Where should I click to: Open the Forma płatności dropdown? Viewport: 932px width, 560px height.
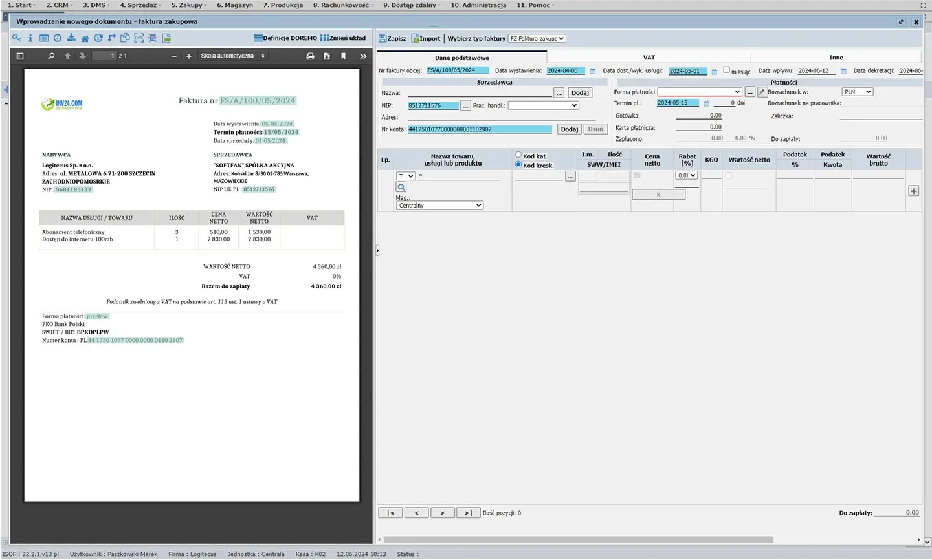tap(699, 92)
